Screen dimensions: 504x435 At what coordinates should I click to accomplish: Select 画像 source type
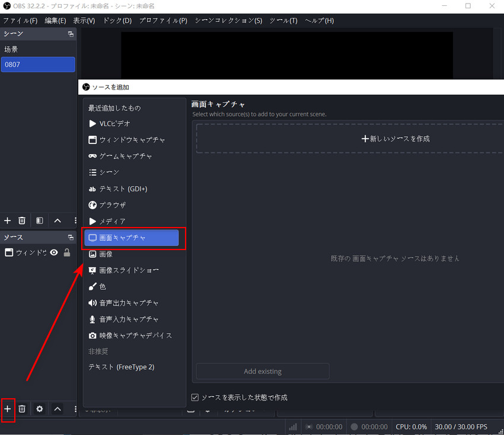click(x=132, y=254)
